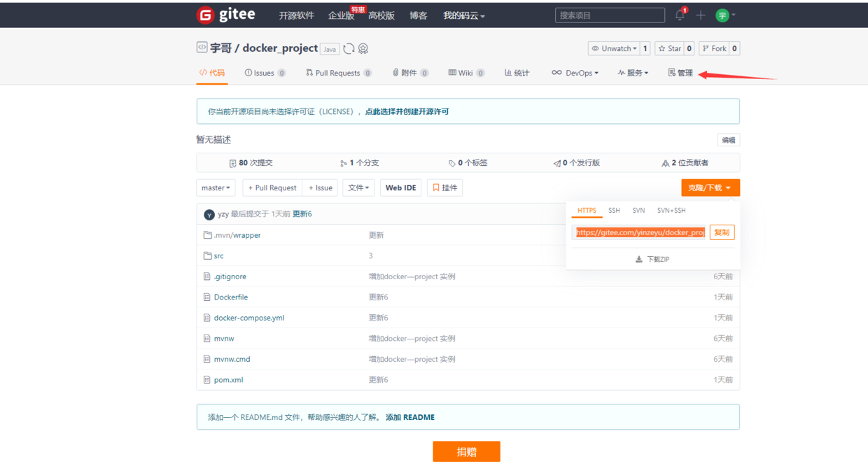Click 下载ZIP download link
This screenshot has height=464, width=868.
point(652,259)
